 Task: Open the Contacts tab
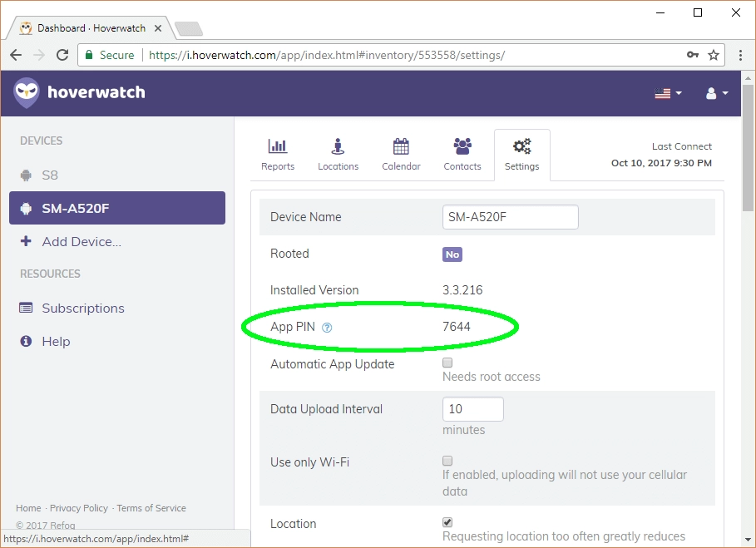[x=462, y=154]
